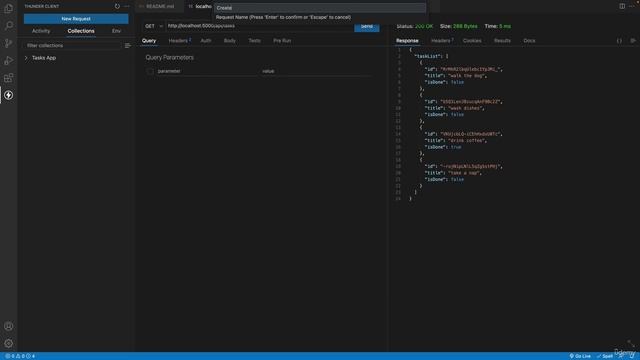Open the Manage gear icon

coord(8,343)
